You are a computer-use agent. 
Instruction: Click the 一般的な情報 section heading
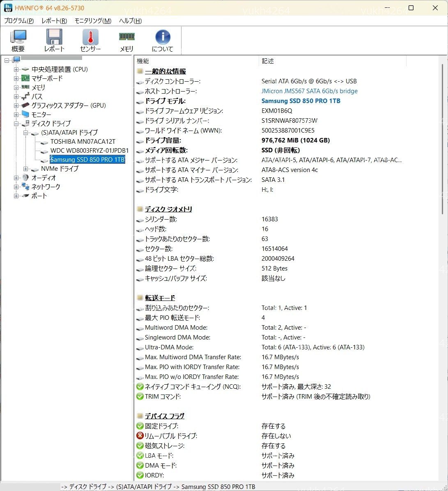[x=165, y=71]
